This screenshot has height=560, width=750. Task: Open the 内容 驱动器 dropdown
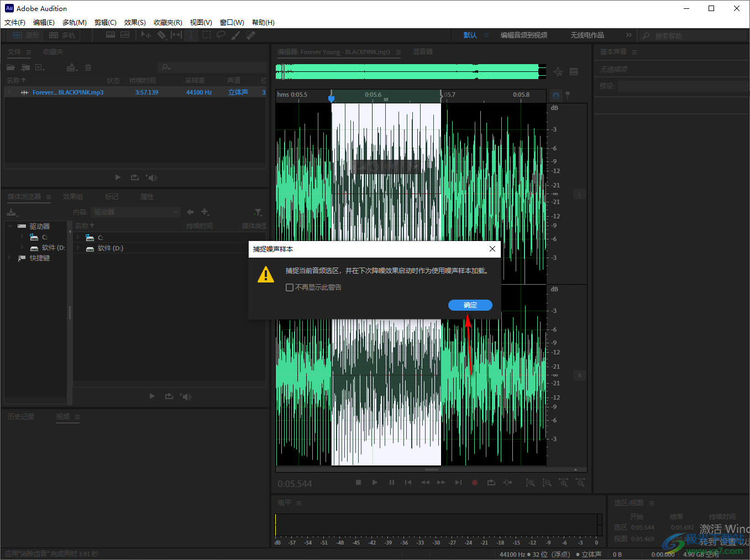pos(135,212)
